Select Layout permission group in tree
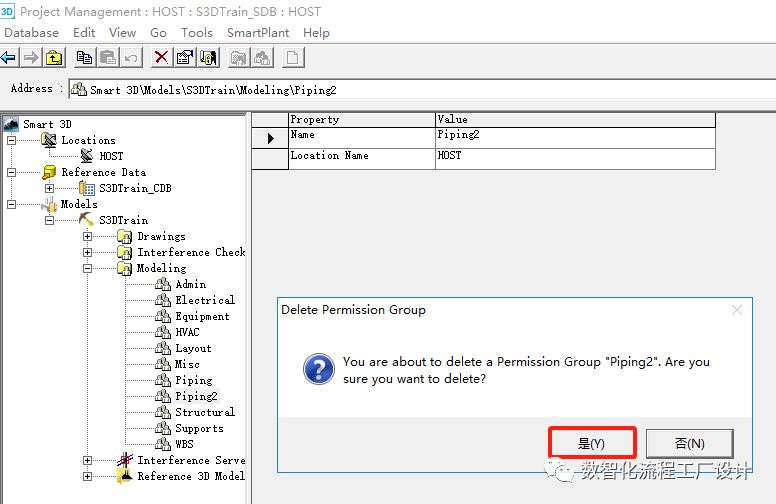 (193, 349)
